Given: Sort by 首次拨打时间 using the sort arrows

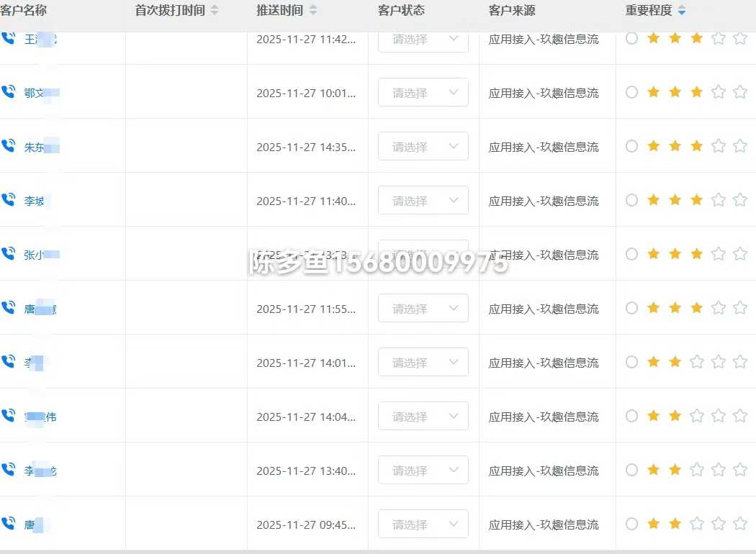Looking at the screenshot, I should coord(214,11).
